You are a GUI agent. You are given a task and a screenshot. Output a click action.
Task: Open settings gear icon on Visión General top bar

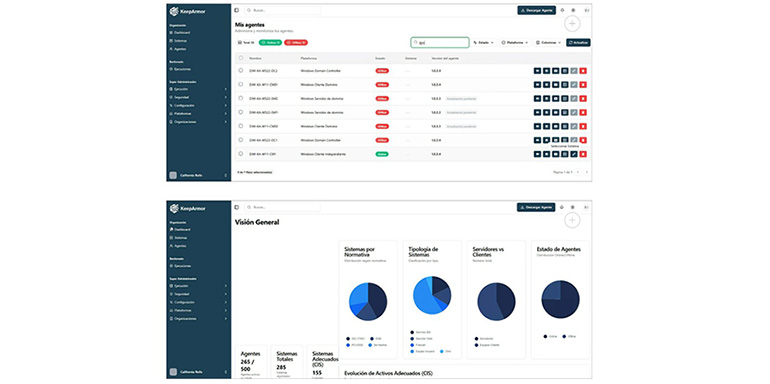(573, 207)
